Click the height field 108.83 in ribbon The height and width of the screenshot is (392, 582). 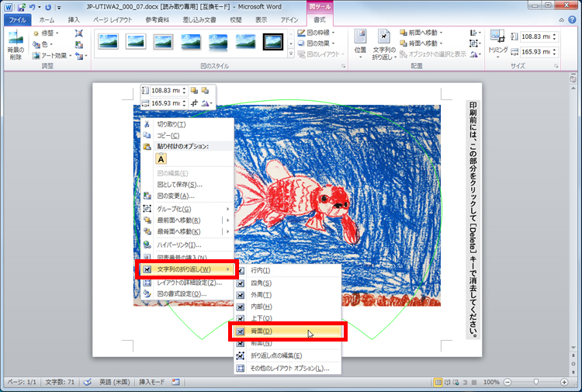pos(535,36)
